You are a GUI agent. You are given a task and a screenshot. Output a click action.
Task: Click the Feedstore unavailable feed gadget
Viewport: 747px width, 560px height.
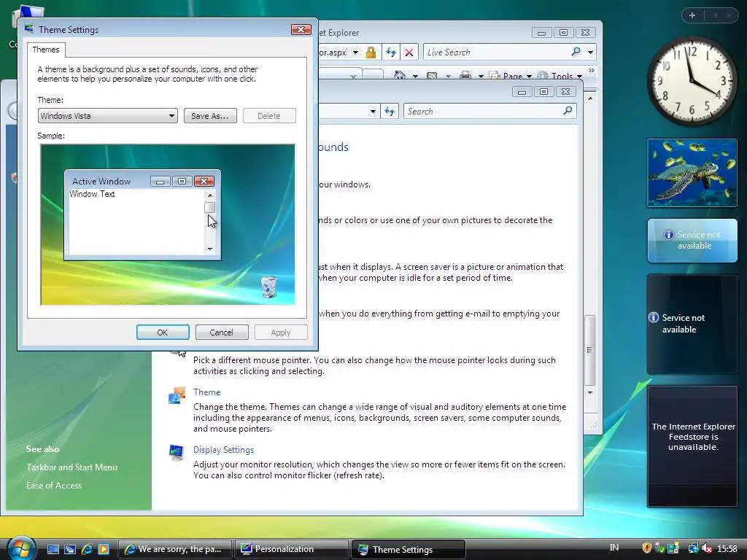pyautogui.click(x=692, y=446)
